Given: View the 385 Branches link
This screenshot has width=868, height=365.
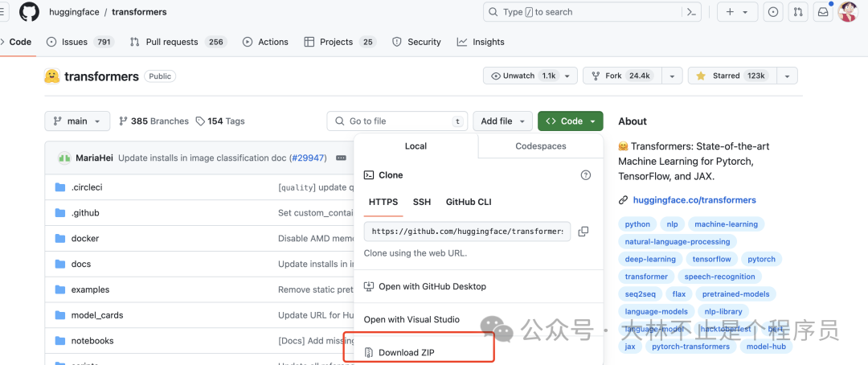Looking at the screenshot, I should [x=154, y=121].
